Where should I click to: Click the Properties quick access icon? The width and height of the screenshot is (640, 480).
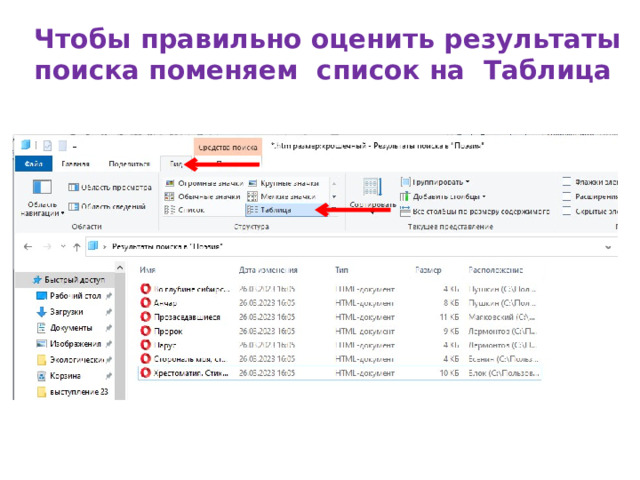(47, 145)
